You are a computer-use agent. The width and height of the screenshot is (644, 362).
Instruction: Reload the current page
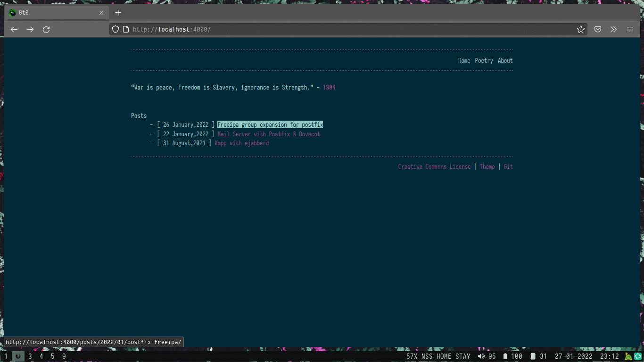coord(46,29)
